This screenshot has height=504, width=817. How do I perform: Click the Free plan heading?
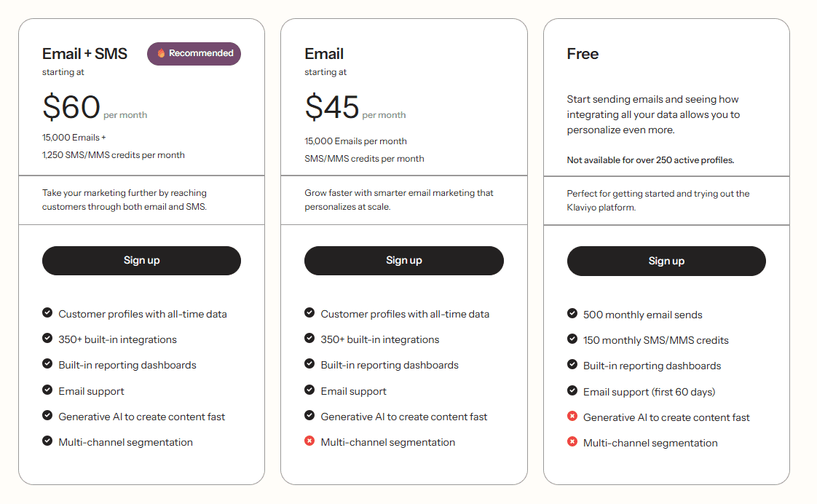point(583,54)
